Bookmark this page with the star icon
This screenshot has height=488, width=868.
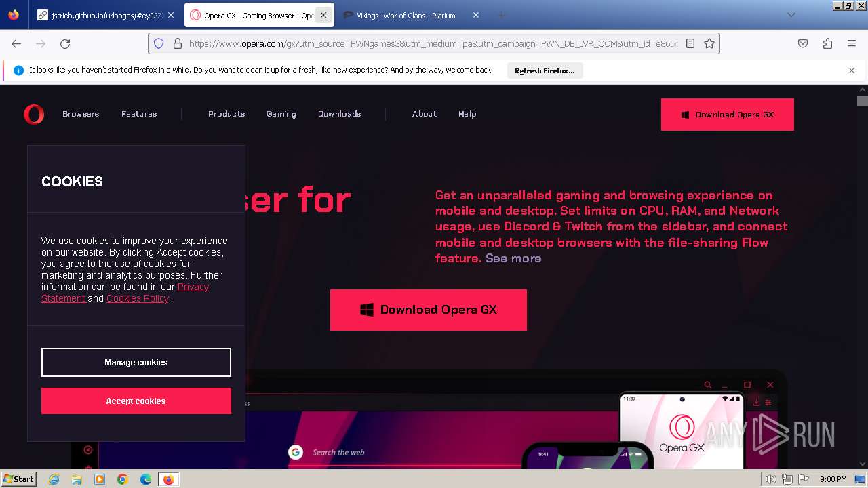click(709, 43)
